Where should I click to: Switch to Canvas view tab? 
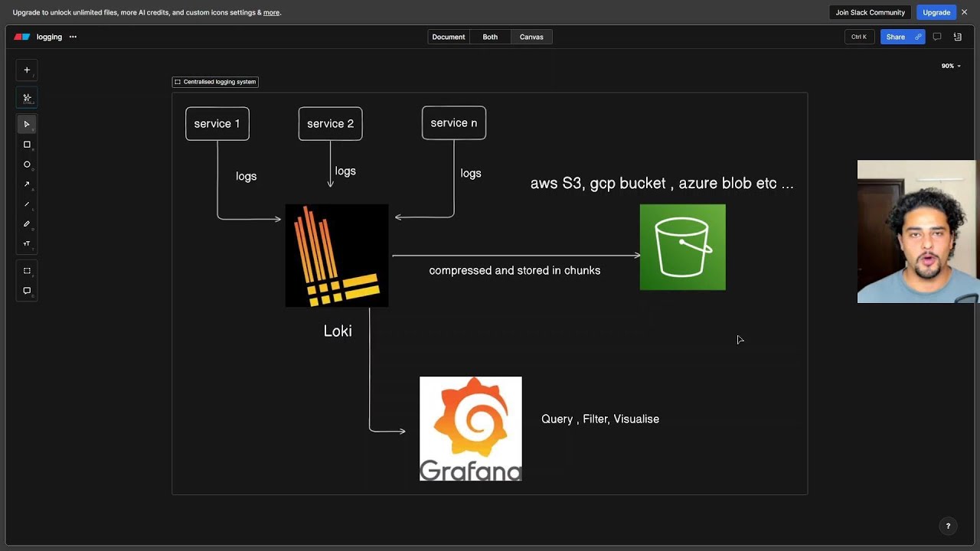[531, 37]
